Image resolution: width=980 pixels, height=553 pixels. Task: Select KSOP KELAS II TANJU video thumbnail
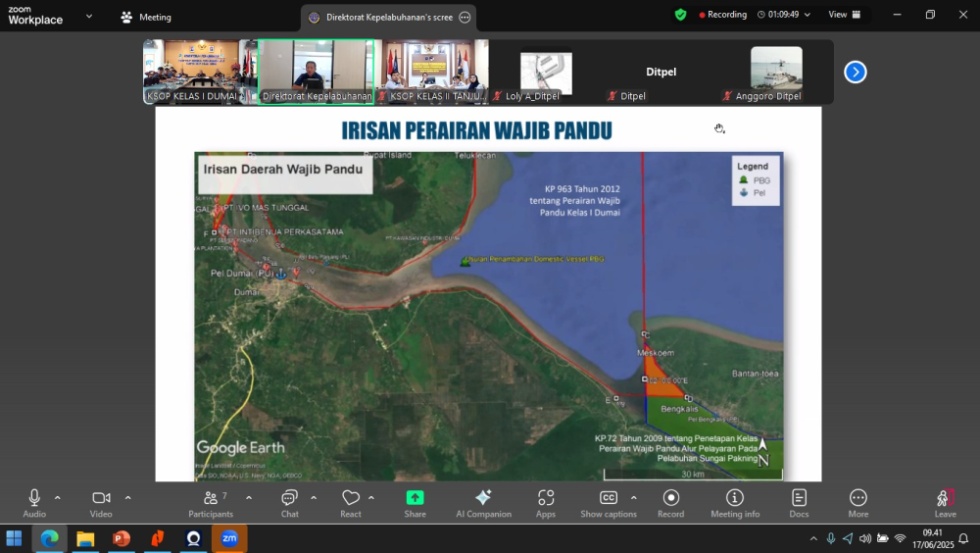(432, 72)
